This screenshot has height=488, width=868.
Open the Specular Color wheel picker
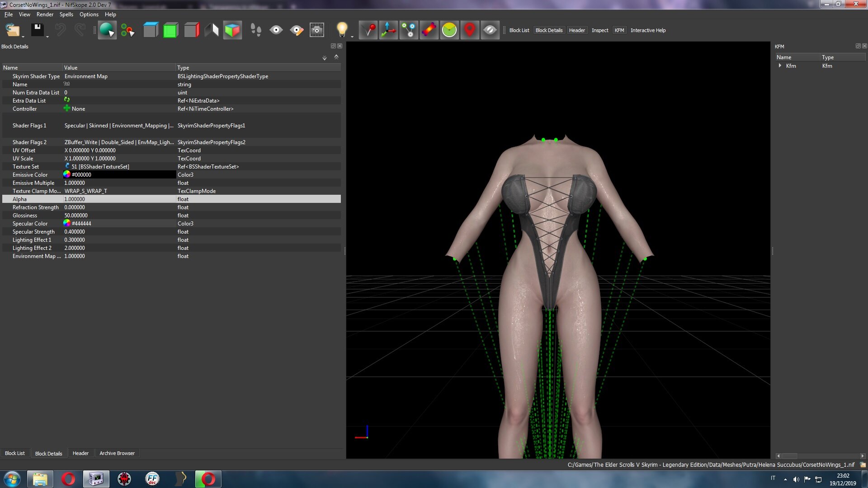[67, 223]
